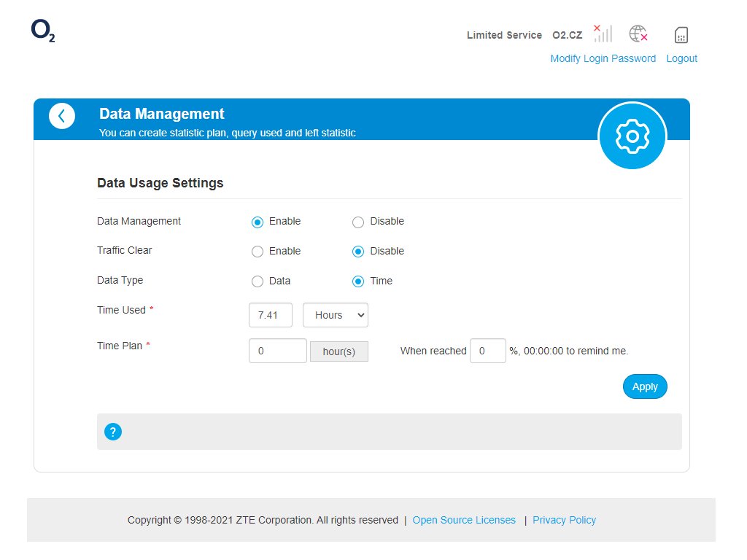Click the signal strength icon
The height and width of the screenshot is (560, 747).
pyautogui.click(x=603, y=34)
